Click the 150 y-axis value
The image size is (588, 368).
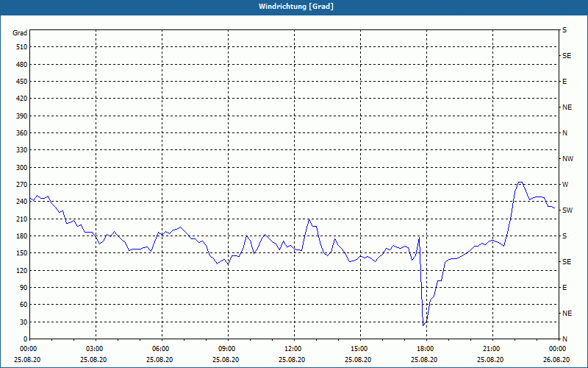(x=22, y=252)
